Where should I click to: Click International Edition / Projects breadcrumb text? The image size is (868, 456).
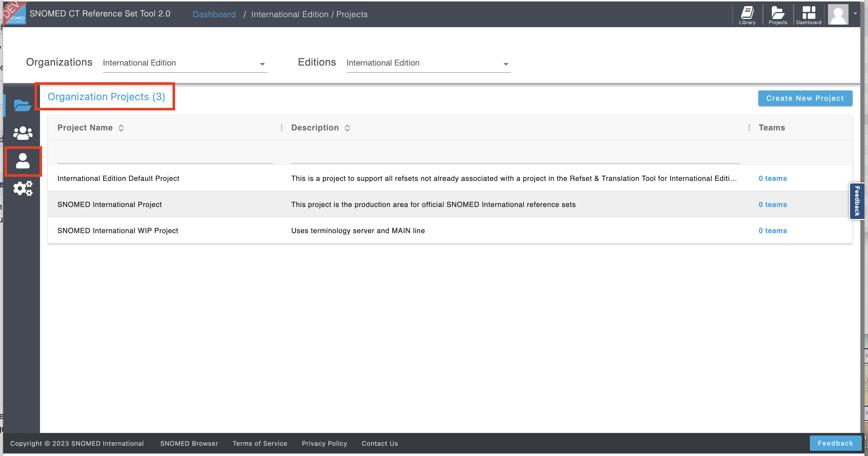[309, 14]
